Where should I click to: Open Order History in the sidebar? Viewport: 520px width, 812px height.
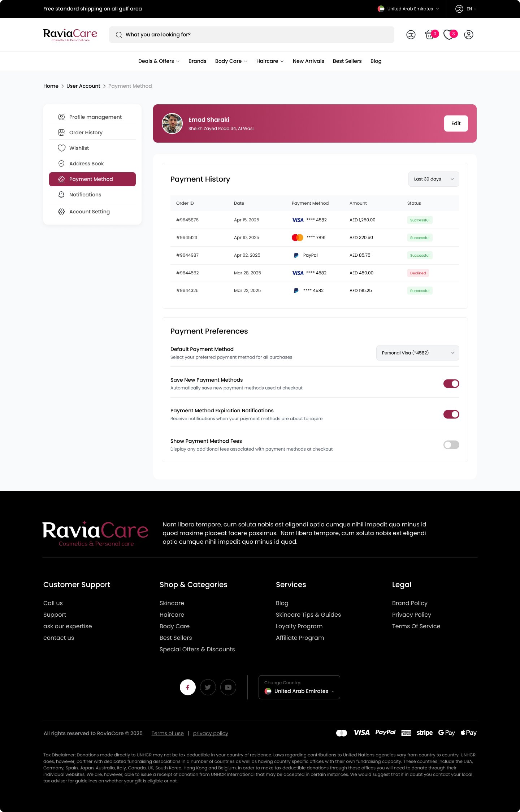pos(86,133)
